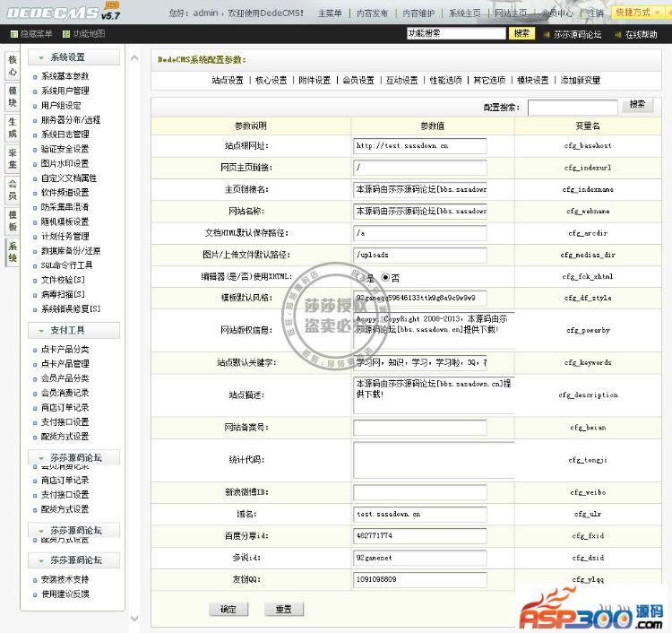Screen dimensions: 672x633
Task: Click the 搜索 button beside 配置搜索
Action: click(x=637, y=105)
